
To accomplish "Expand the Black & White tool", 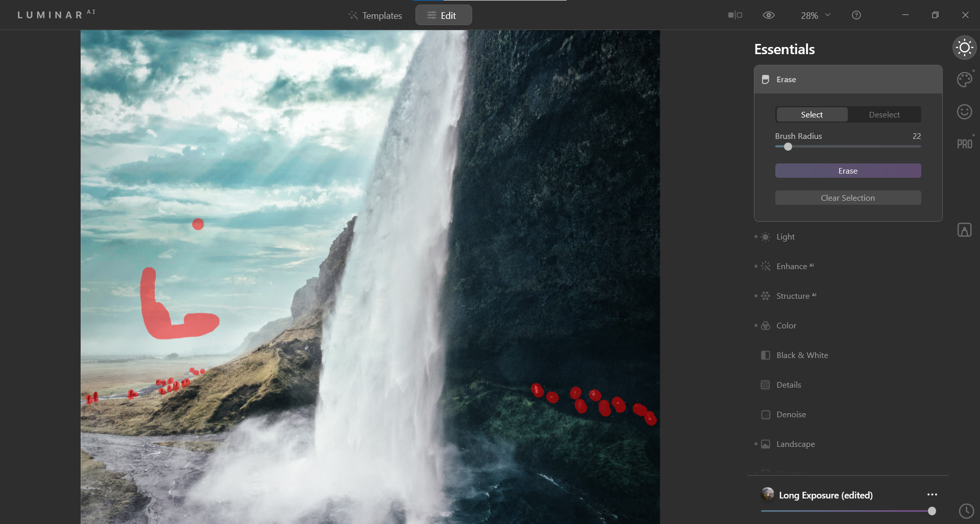I will (848, 355).
